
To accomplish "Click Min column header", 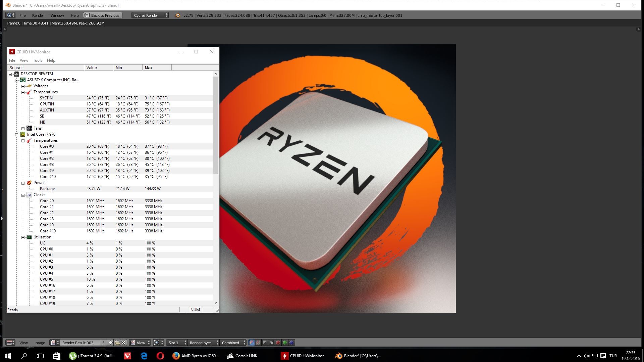I will [x=128, y=67].
